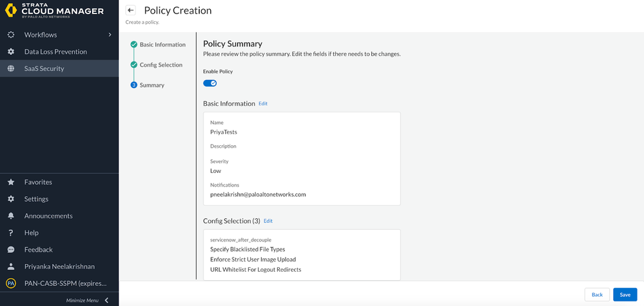
Task: Disable the Enable Policy toggle
Action: click(x=210, y=83)
